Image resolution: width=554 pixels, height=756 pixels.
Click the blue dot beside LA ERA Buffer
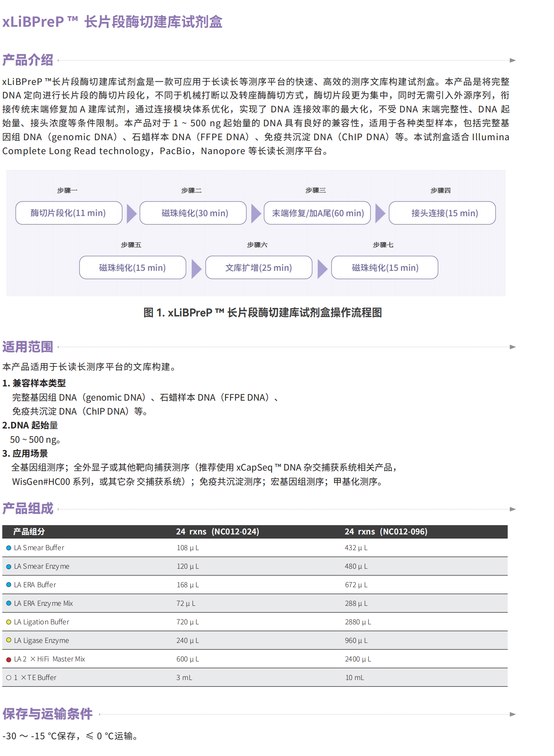click(9, 585)
